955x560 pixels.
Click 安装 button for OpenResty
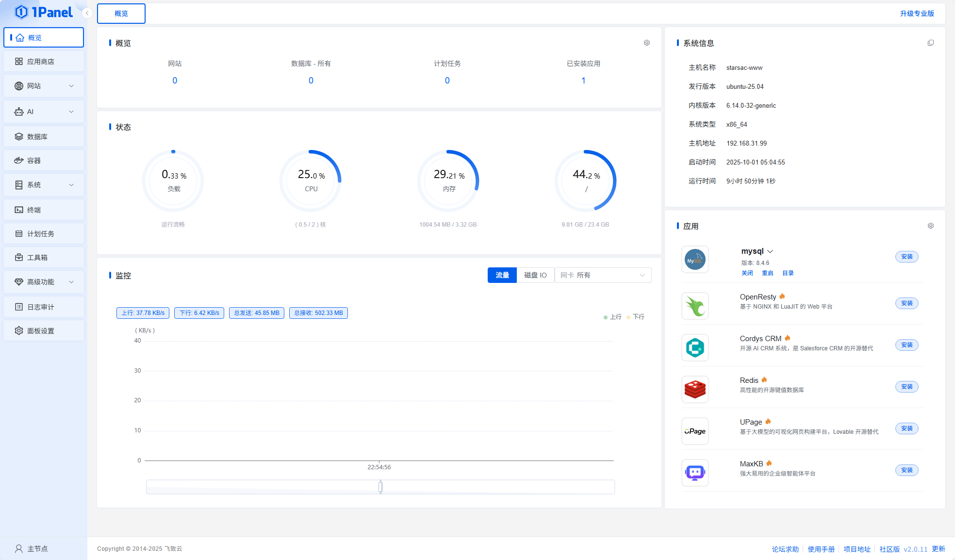coord(906,303)
